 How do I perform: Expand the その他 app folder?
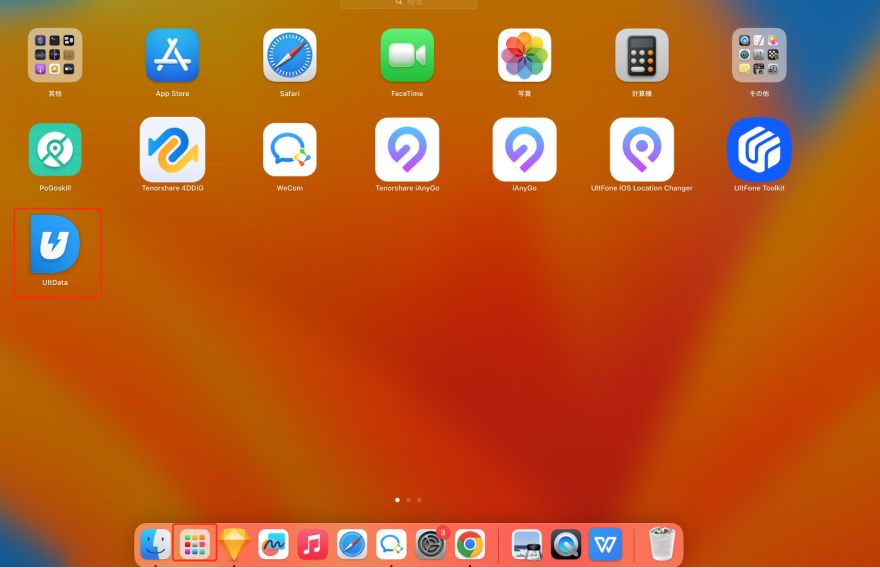click(759, 55)
